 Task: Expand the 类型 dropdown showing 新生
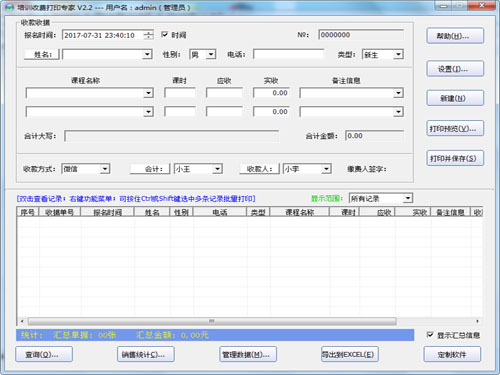398,54
